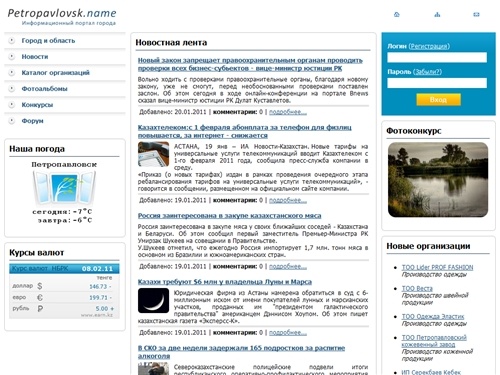Click the Логин input field
Image resolution: width=500 pixels, height=375 pixels.
(x=437, y=57)
